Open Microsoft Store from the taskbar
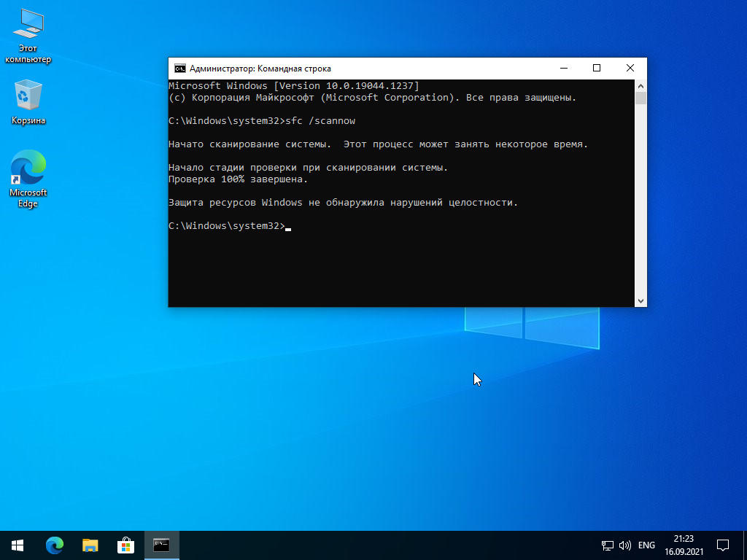 (x=126, y=545)
